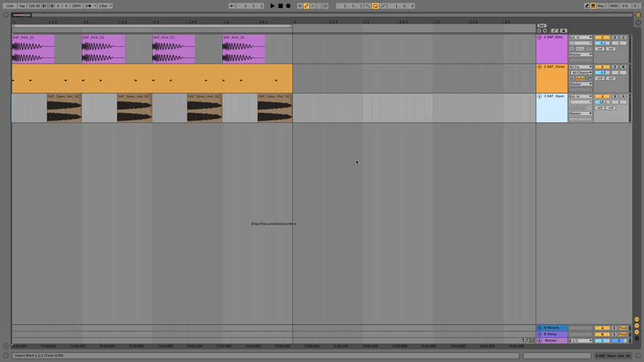644x362 pixels.
Task: Toggle the highlighted Automation Arm button
Action: pos(307,6)
